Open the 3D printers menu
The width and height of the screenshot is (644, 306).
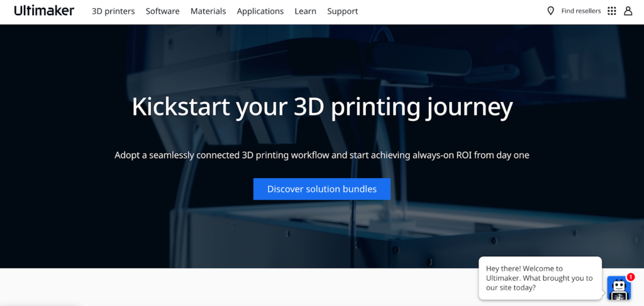(113, 11)
